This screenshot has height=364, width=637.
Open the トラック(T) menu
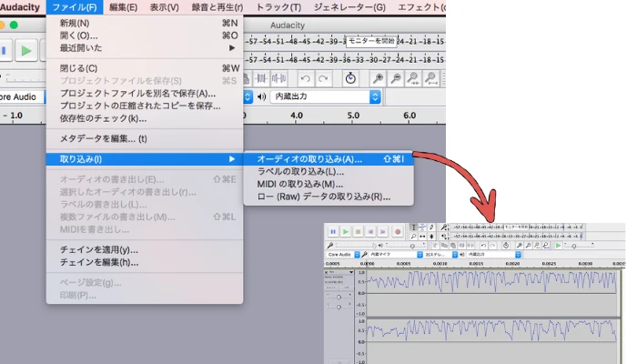(x=278, y=7)
